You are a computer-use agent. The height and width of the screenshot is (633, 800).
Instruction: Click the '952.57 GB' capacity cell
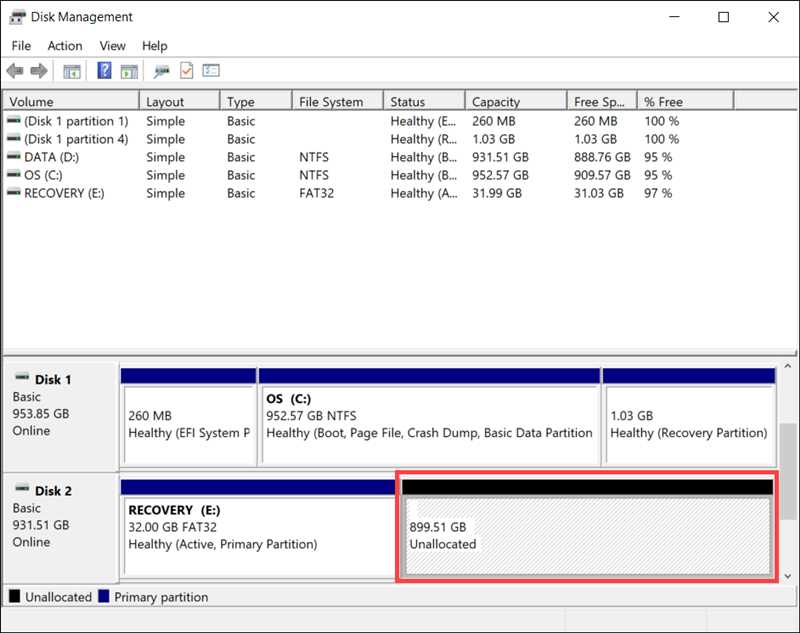(x=500, y=175)
